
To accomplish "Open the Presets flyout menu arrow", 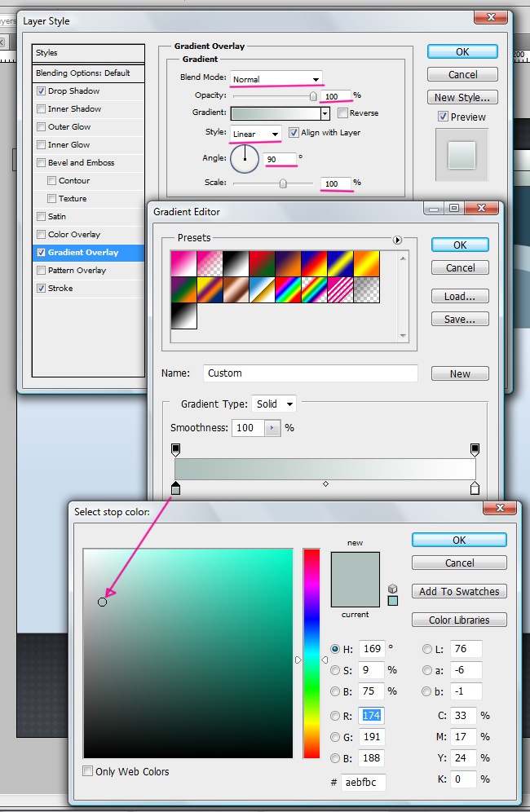I will (x=398, y=240).
